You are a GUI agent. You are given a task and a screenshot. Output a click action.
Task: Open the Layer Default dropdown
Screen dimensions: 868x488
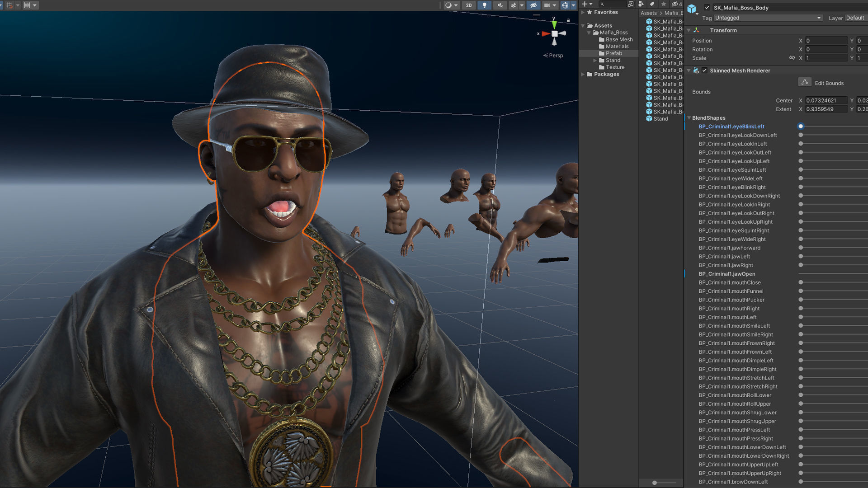coord(856,18)
